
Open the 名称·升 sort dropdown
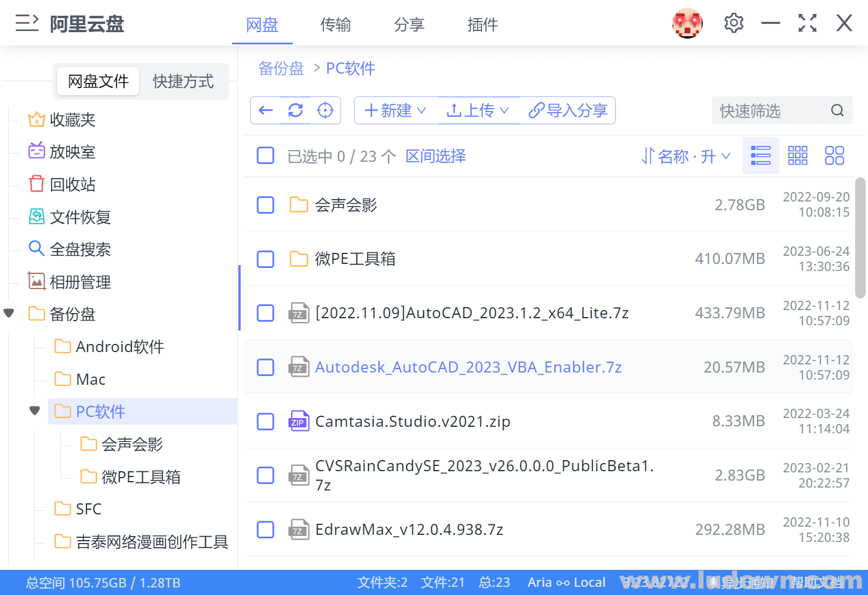coord(686,156)
